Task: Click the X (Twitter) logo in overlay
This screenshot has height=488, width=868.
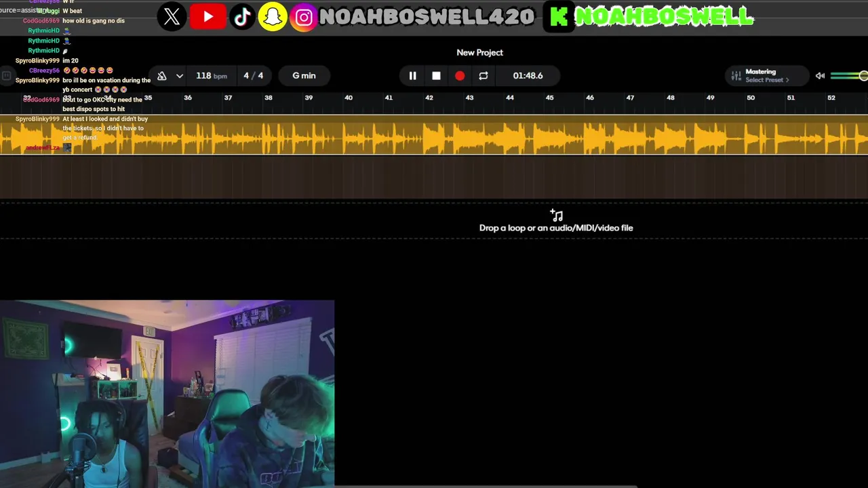Action: 172,17
